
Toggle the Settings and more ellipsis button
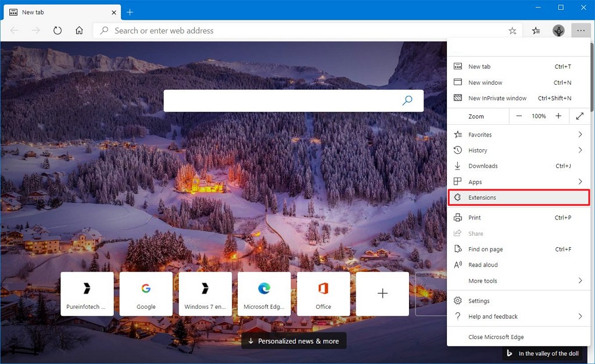tap(581, 31)
